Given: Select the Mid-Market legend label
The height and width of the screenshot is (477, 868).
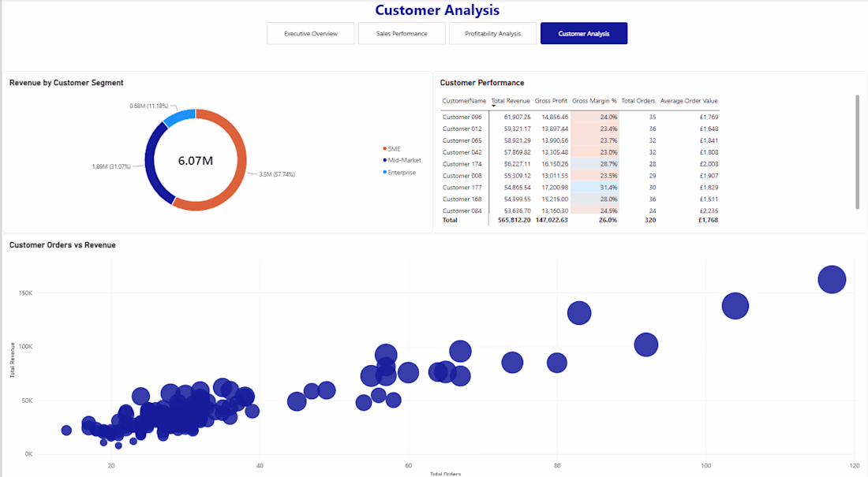Looking at the screenshot, I should 405,160.
